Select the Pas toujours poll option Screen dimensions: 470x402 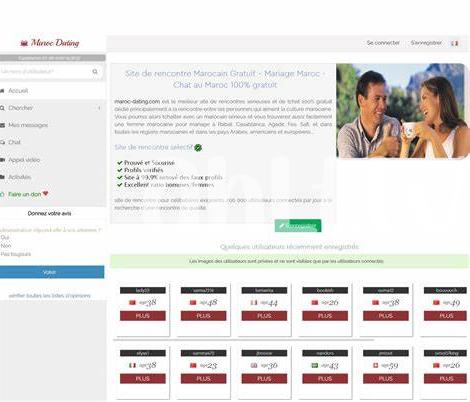click(16, 254)
